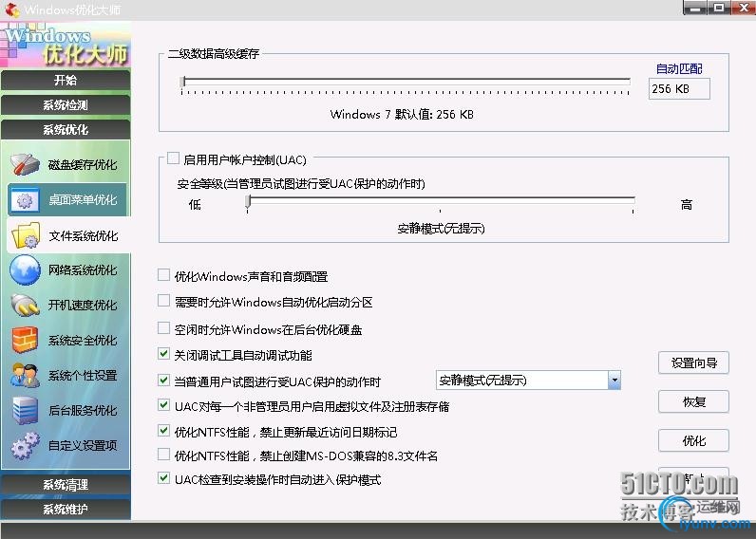Click the 文件系统优化 folder icon

(x=26, y=235)
